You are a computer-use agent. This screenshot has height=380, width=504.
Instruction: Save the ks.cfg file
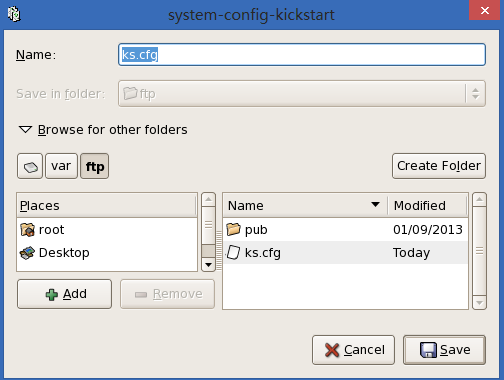444,350
